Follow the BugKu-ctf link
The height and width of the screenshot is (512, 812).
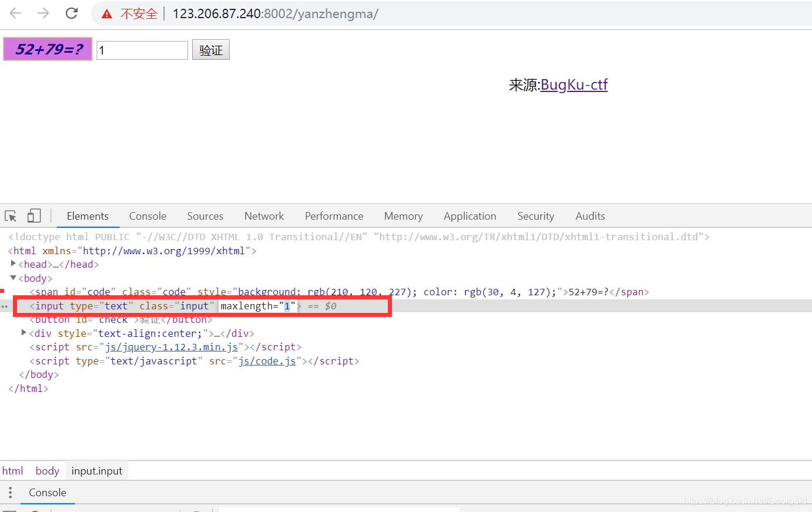point(574,85)
